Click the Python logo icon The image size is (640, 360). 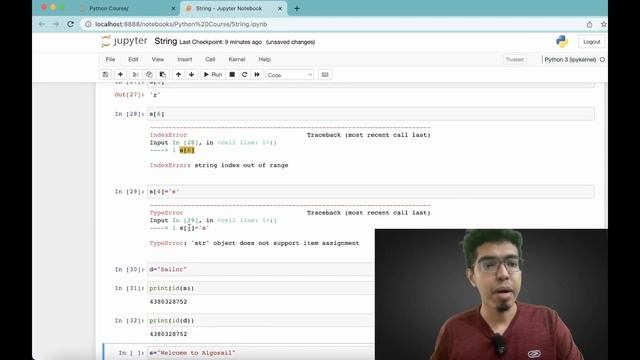[x=562, y=41]
